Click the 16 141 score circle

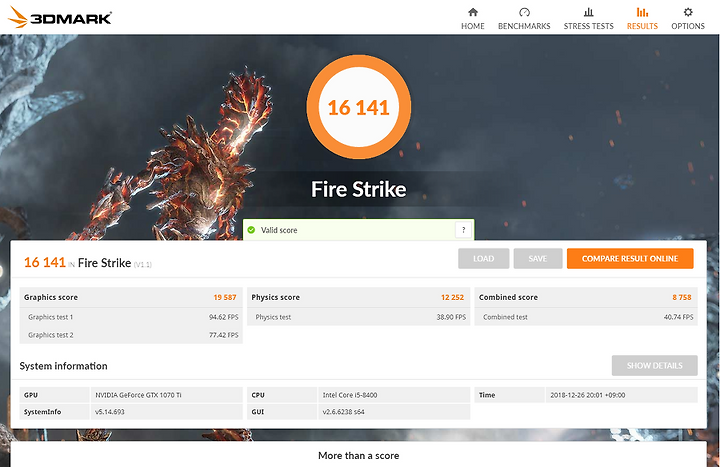click(359, 107)
